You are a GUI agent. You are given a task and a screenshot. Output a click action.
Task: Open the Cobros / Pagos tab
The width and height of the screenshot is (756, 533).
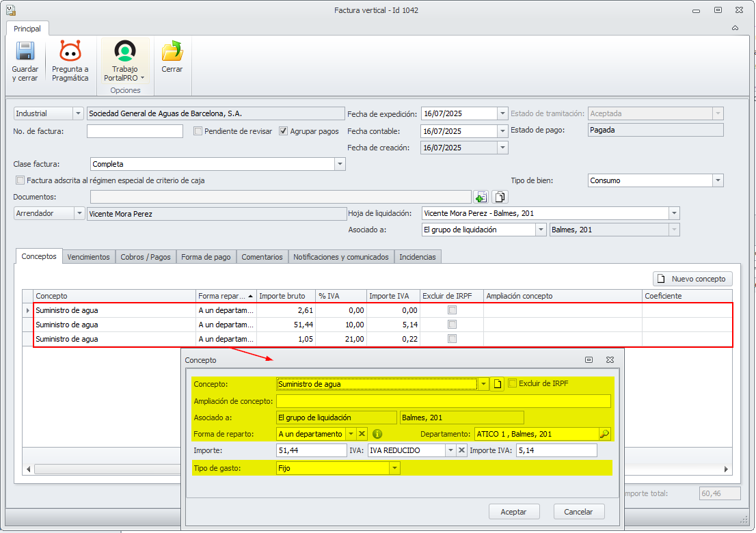tap(146, 257)
